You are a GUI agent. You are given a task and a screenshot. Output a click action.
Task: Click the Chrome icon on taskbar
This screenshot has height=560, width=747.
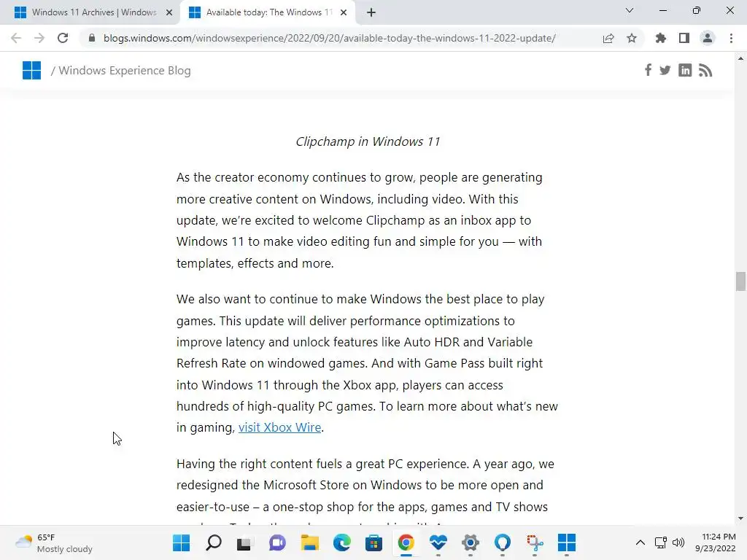click(x=406, y=542)
